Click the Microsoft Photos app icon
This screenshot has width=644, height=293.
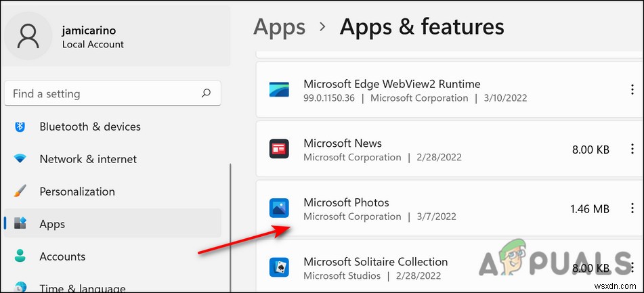[279, 208]
